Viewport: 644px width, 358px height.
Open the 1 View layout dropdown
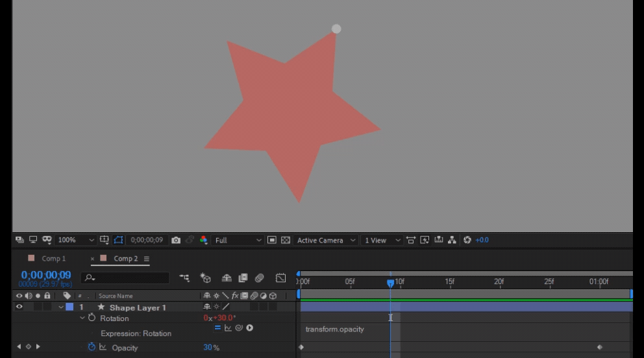click(382, 240)
